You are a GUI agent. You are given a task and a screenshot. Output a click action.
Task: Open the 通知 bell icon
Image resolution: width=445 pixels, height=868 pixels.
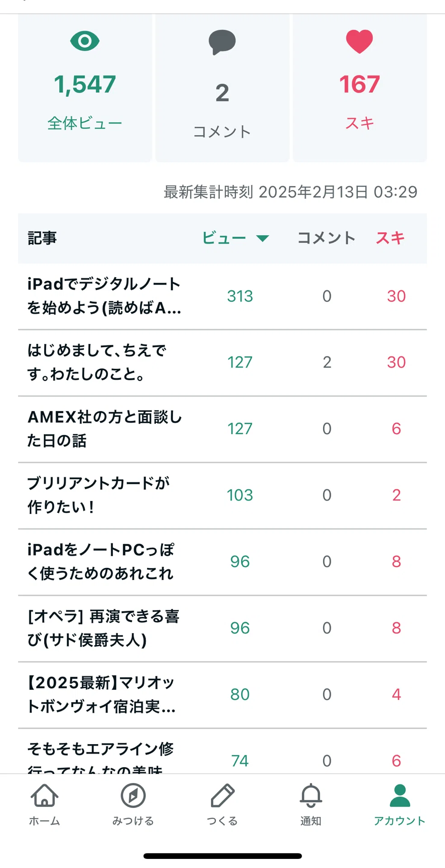pos(311,796)
